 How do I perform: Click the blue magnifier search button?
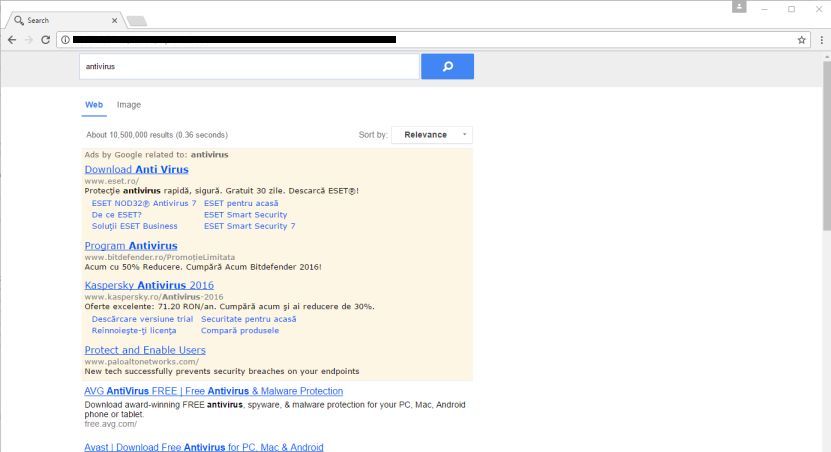click(447, 66)
